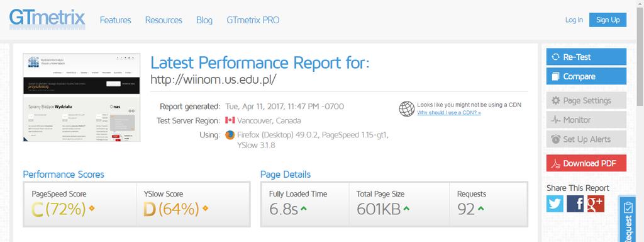The width and height of the screenshot is (644, 242).
Task: Share report via Google Plus icon
Action: point(596,204)
